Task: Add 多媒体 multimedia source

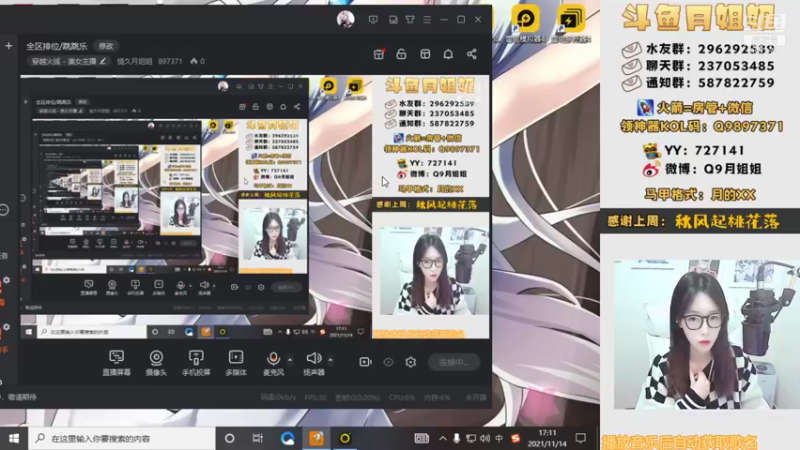Action: coord(236,363)
